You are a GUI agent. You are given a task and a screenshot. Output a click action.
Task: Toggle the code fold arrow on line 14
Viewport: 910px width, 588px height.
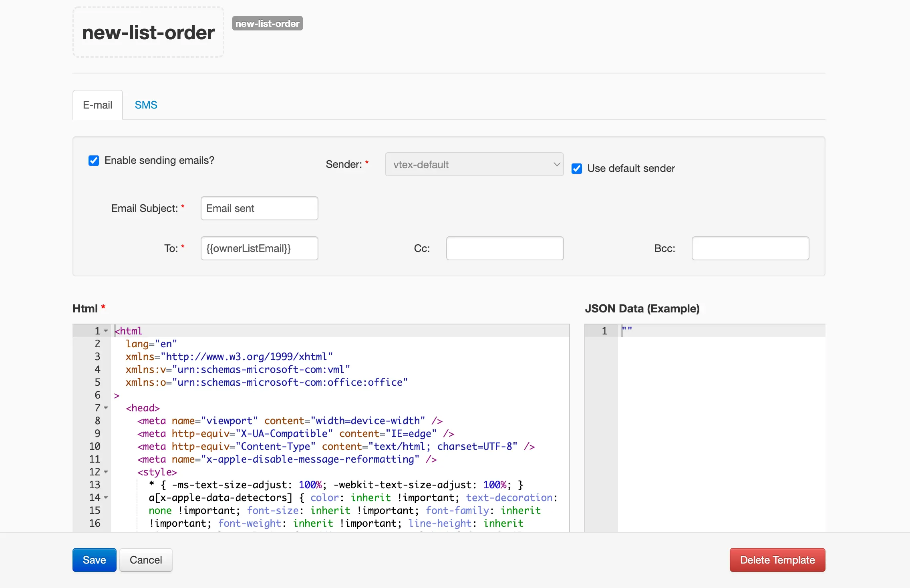(x=106, y=497)
